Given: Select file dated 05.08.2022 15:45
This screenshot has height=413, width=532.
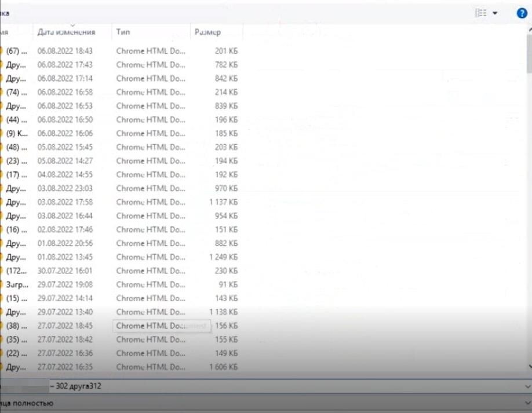Looking at the screenshot, I should (65, 147).
